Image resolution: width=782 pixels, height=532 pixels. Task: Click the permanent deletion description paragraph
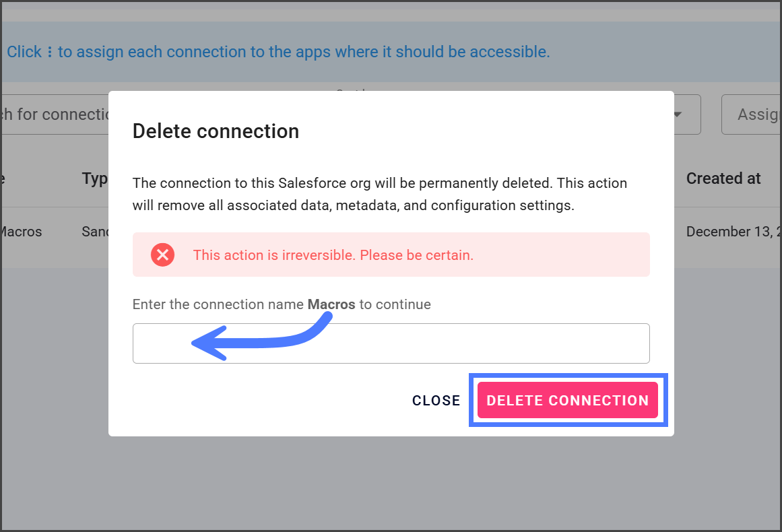(379, 194)
